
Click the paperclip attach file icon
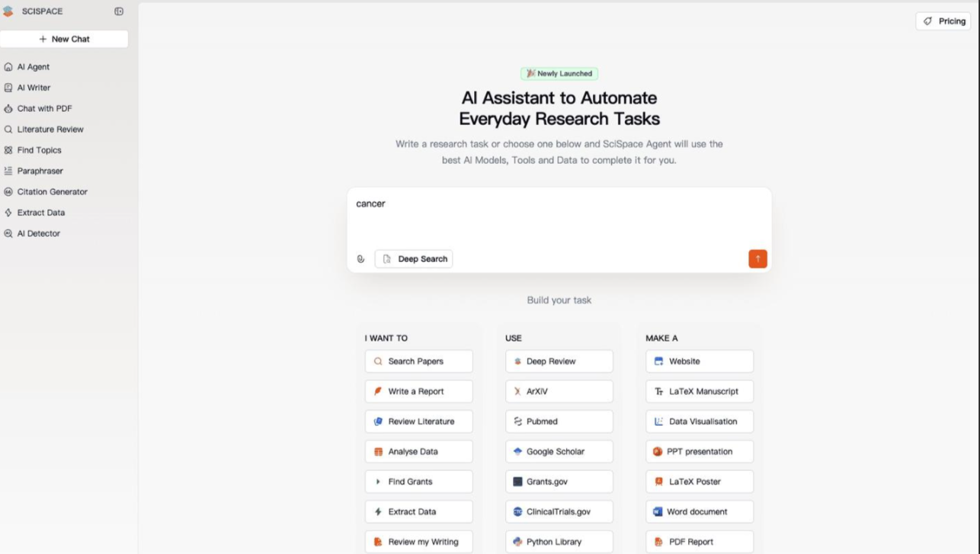point(361,259)
